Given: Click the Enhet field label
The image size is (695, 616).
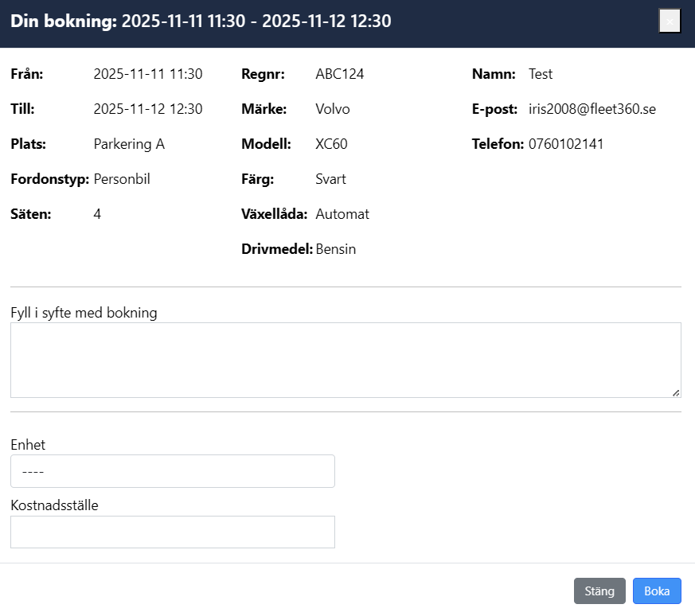Looking at the screenshot, I should (28, 445).
